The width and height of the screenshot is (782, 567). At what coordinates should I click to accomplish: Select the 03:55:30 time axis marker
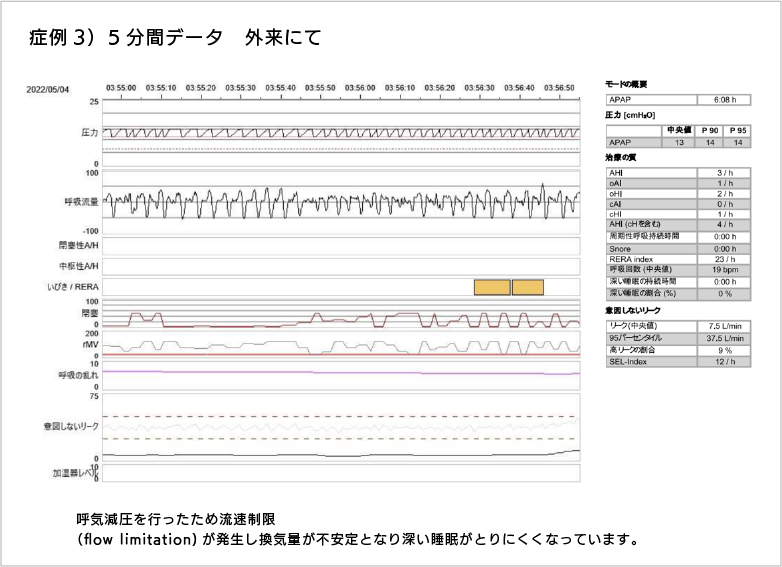click(x=240, y=88)
